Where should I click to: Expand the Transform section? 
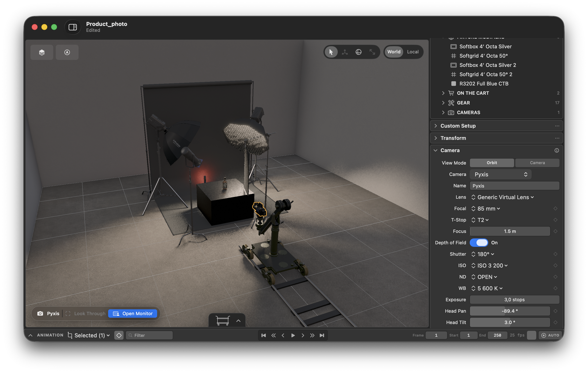point(435,138)
